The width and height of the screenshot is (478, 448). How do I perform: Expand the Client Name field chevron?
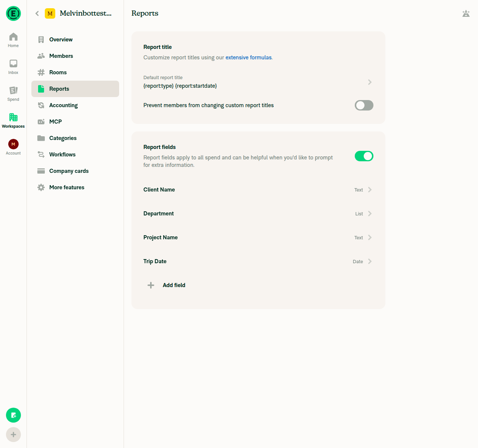[370, 190]
